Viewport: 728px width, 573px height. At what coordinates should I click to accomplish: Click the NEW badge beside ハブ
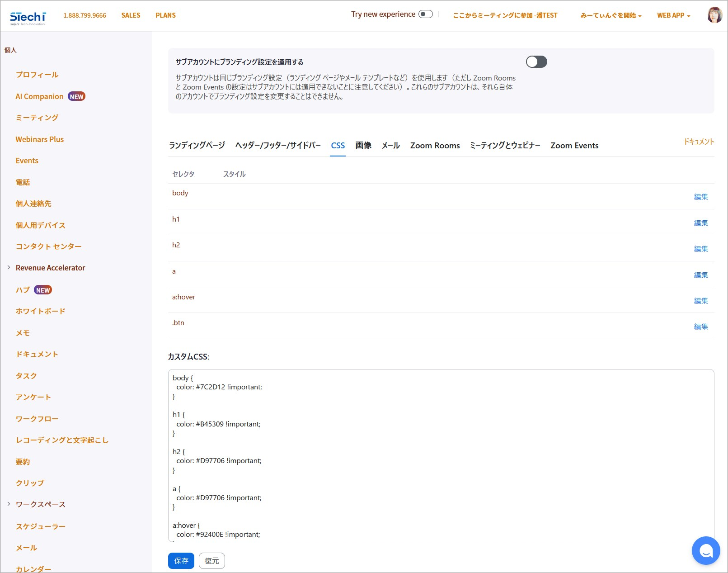coord(43,290)
